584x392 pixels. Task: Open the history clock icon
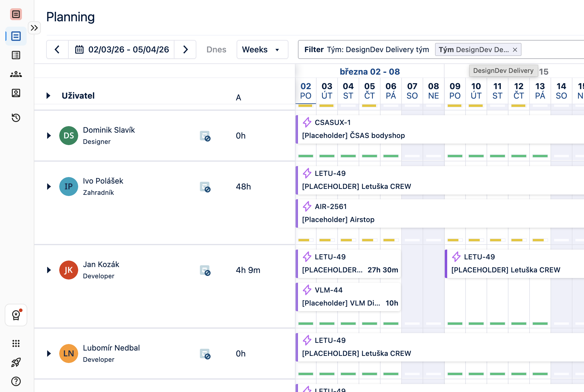16,118
